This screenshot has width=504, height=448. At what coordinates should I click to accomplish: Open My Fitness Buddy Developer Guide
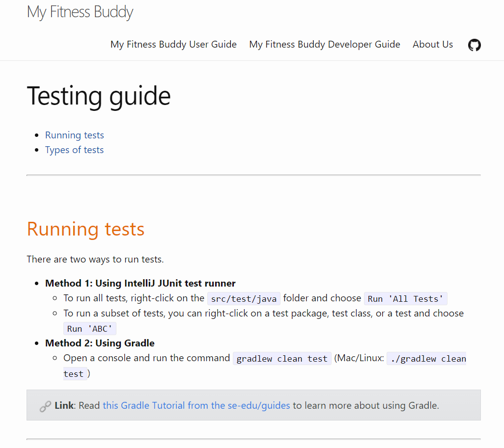tap(325, 44)
